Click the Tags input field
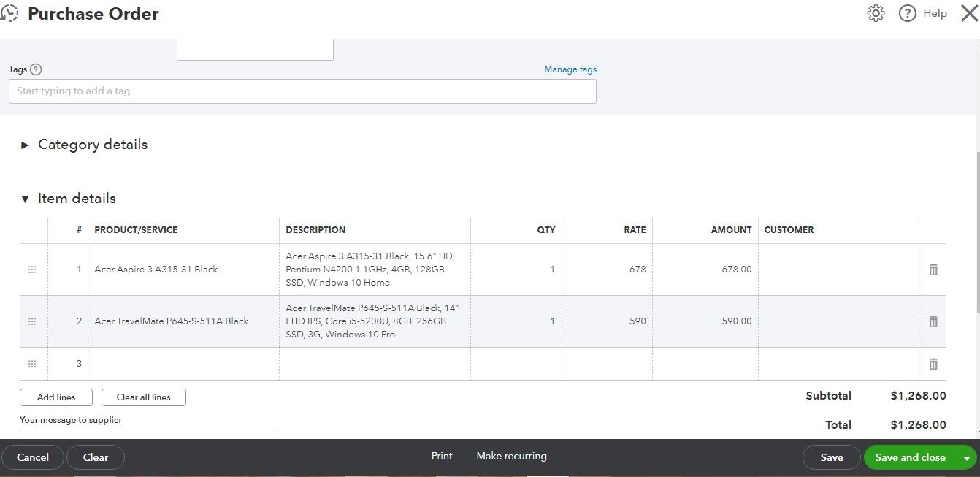Screen dimensions: 980x477 point(302,91)
